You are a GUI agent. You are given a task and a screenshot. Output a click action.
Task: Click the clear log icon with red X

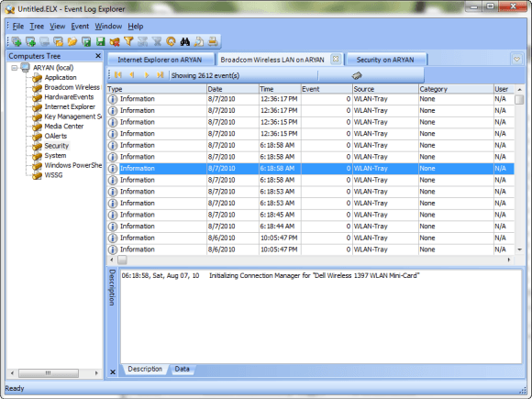coord(115,41)
